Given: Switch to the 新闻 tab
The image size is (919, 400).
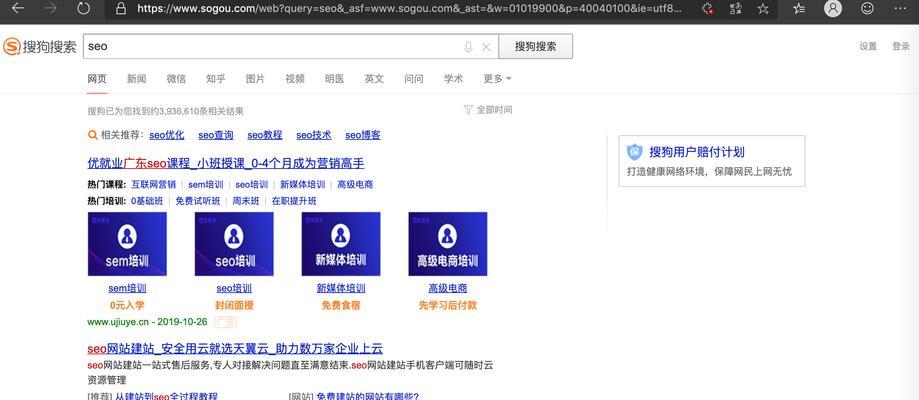Looking at the screenshot, I should pos(137,79).
